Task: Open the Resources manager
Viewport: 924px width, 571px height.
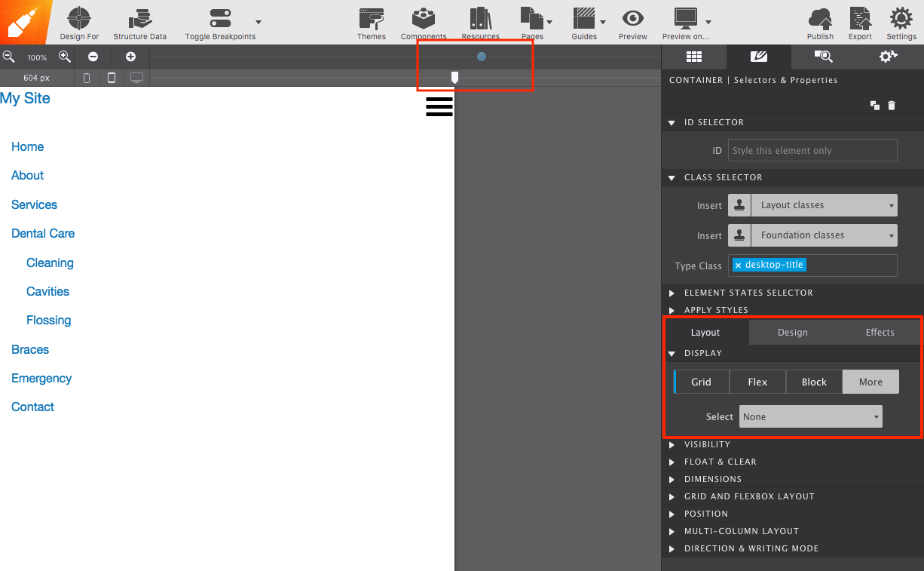Action: pos(480,18)
